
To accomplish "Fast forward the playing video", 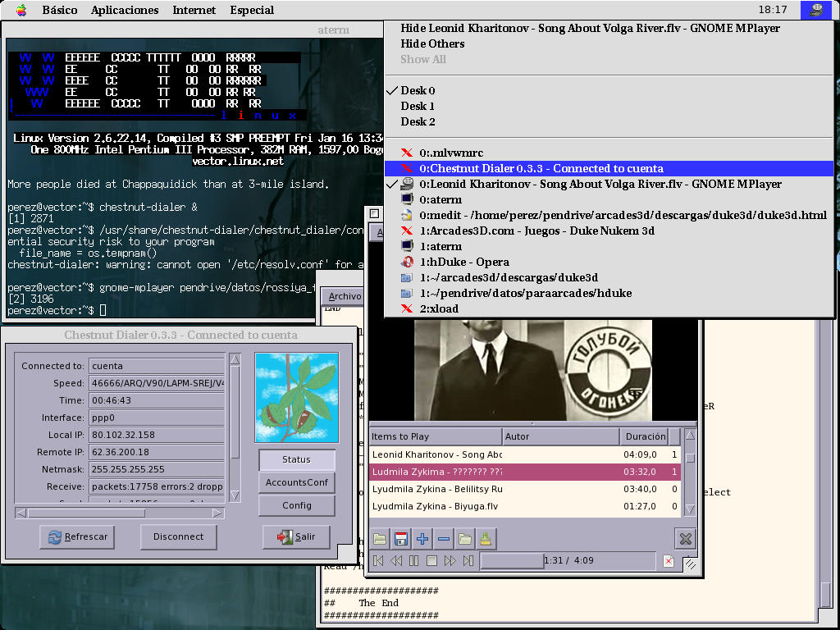I will [x=450, y=560].
